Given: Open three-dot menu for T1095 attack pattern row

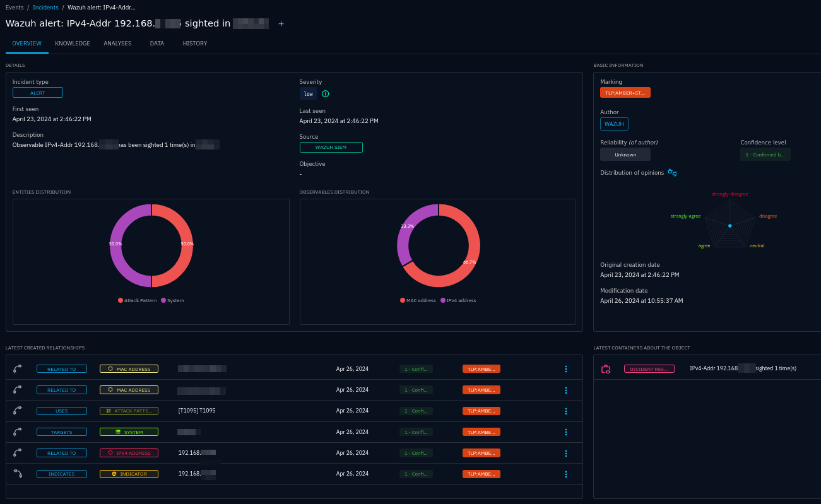Looking at the screenshot, I should point(565,411).
